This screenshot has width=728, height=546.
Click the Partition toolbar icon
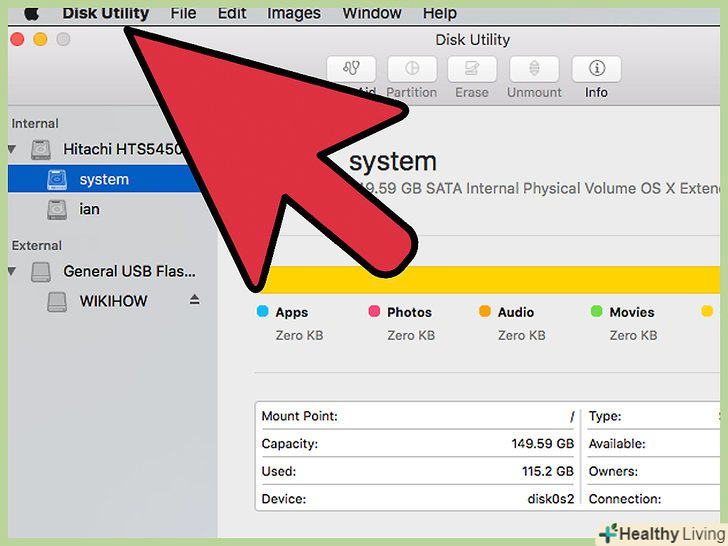click(411, 70)
